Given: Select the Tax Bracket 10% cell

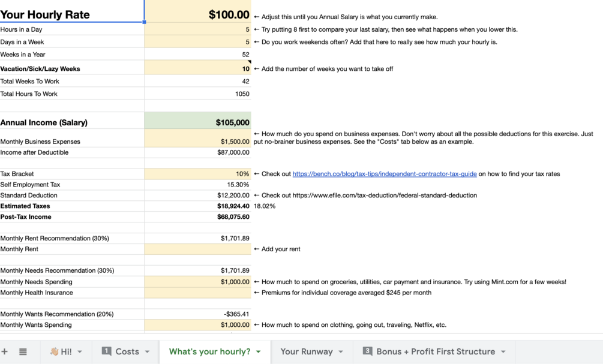Looking at the screenshot, I should tap(198, 174).
